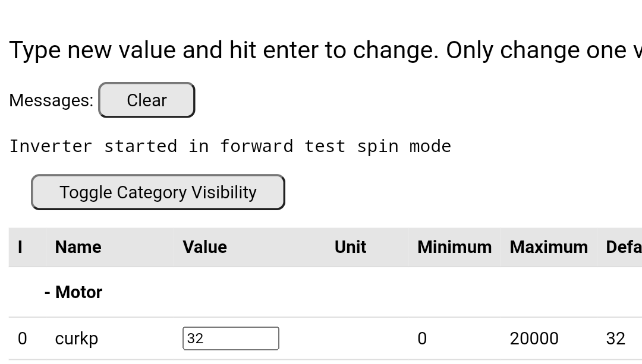Viewport: 642px width, 364px height.
Task: Click the Messages label
Action: [51, 100]
